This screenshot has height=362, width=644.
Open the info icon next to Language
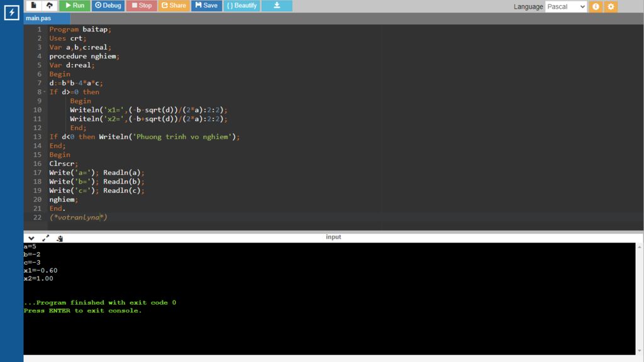[x=596, y=6]
